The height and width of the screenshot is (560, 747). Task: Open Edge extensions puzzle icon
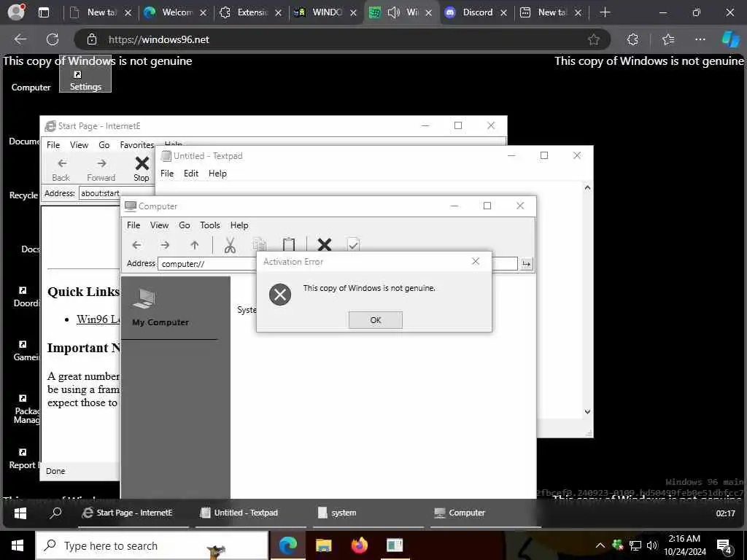pyautogui.click(x=632, y=39)
